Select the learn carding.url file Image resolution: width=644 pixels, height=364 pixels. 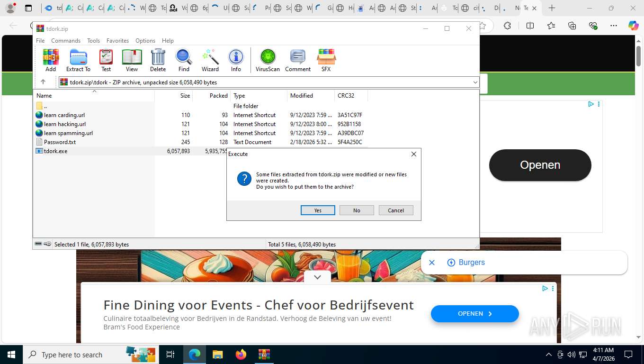click(64, 115)
